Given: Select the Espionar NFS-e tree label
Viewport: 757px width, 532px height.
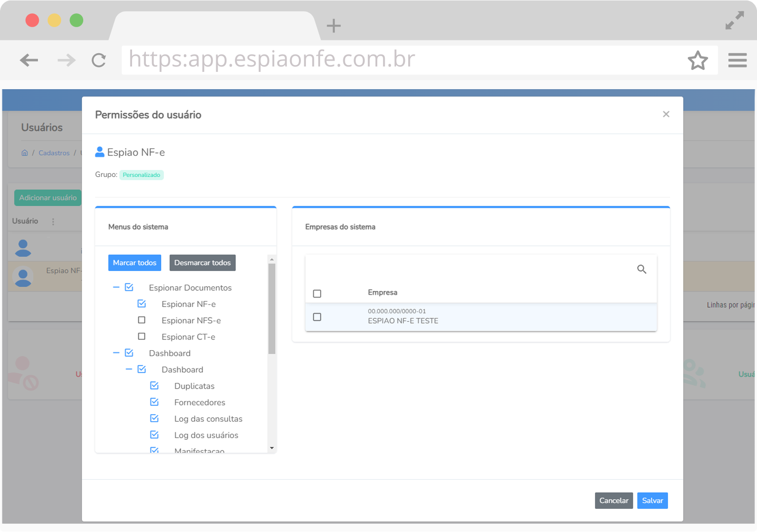Looking at the screenshot, I should pyautogui.click(x=191, y=321).
